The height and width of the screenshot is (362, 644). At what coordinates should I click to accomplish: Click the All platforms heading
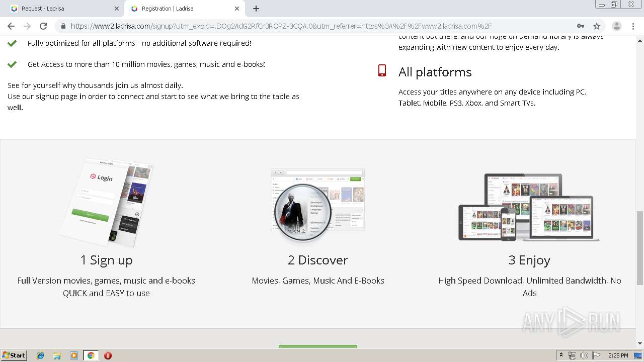[435, 72]
